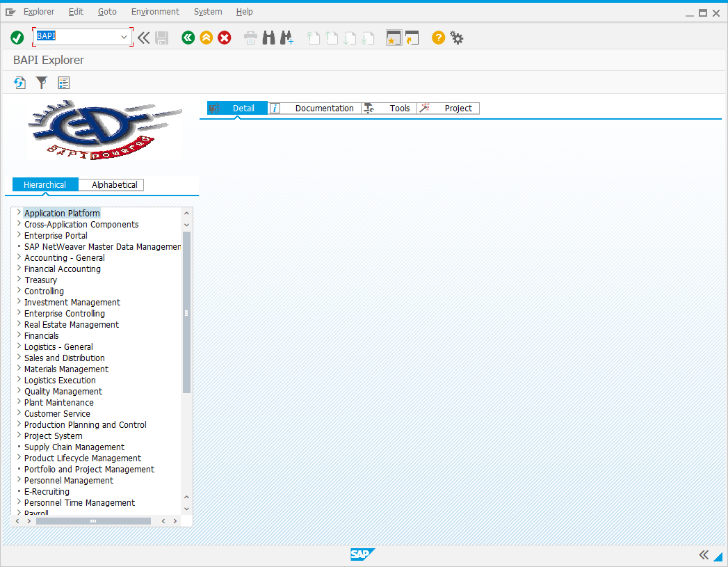
Task: Select SAP NetWeaver Master Data Management item
Action: pos(103,246)
